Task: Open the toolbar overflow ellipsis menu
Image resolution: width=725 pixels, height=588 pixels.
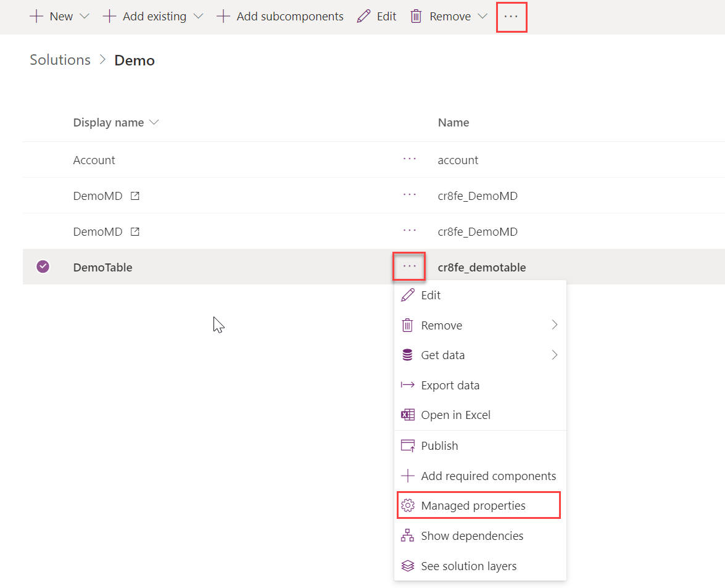Action: 511,17
